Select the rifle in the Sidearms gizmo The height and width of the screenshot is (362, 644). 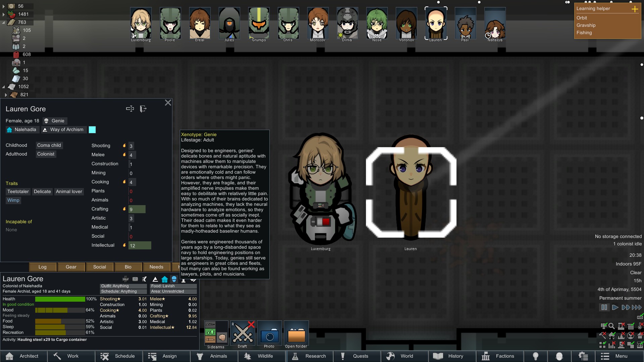pos(210,324)
